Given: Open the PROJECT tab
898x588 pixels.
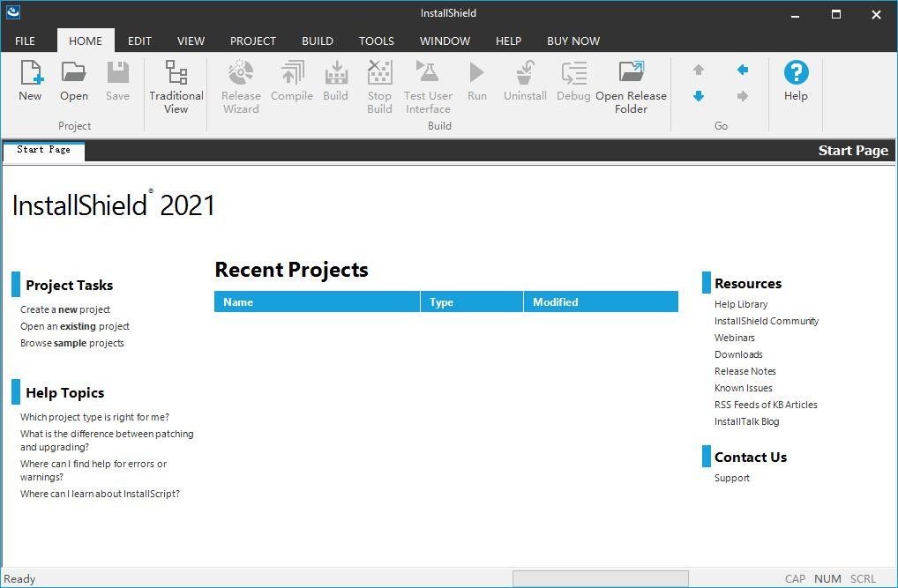Looking at the screenshot, I should [253, 41].
